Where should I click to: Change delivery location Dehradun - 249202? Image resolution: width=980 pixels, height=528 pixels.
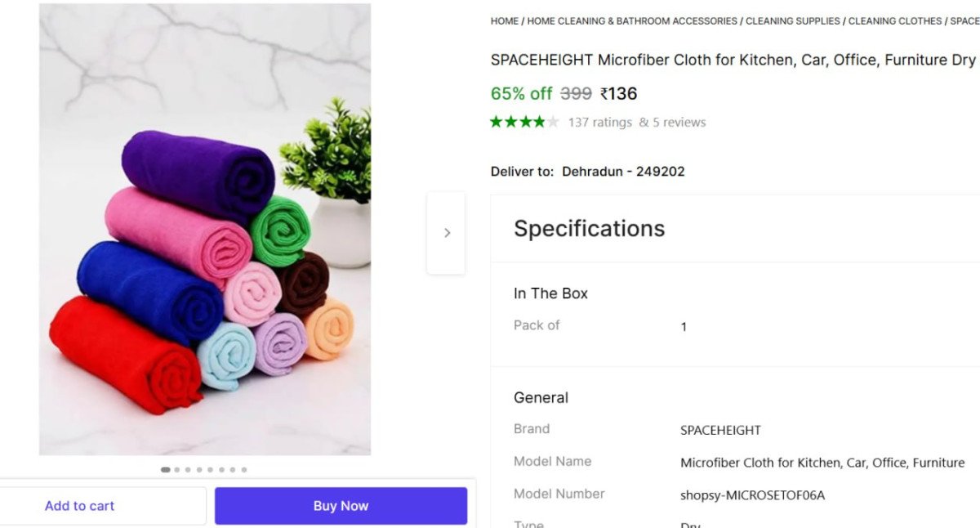pos(623,172)
